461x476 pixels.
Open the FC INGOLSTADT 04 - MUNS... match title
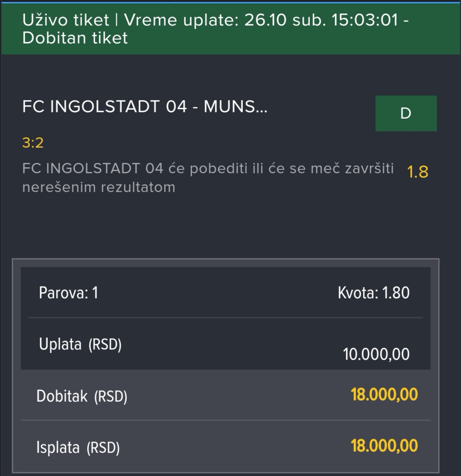point(145,107)
